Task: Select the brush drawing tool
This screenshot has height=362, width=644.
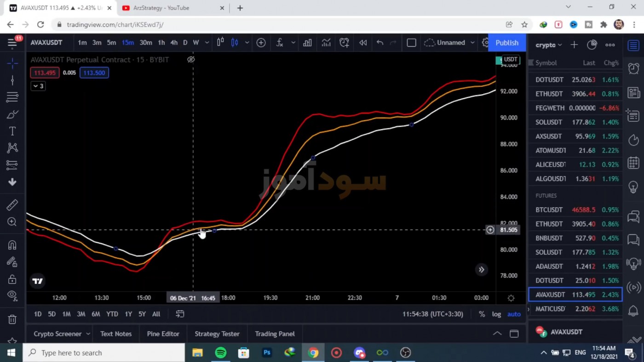Action: 12,114
